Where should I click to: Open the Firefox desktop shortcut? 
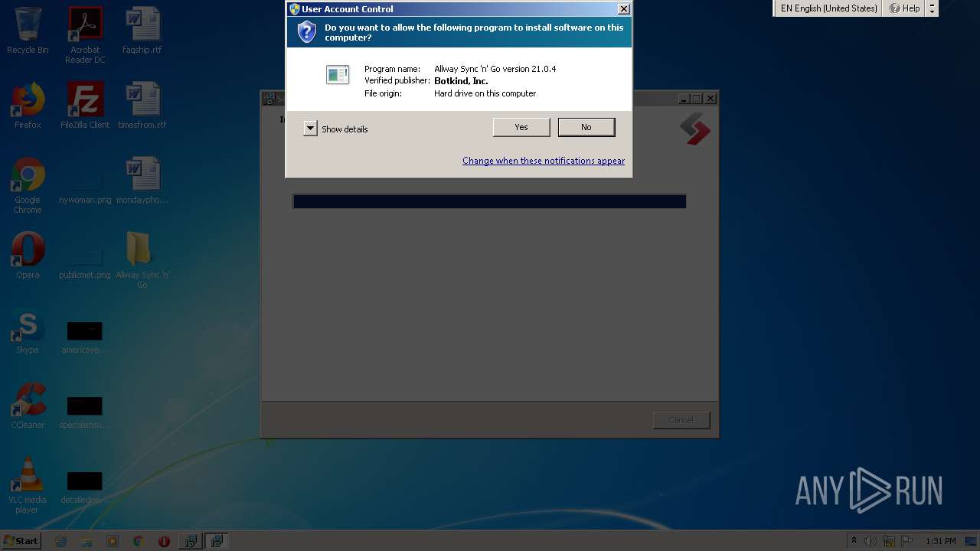click(28, 106)
